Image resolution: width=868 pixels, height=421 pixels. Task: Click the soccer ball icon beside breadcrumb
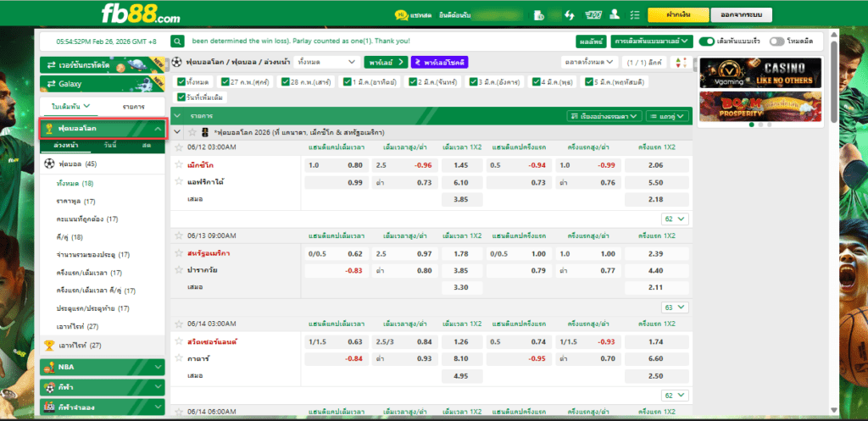176,62
